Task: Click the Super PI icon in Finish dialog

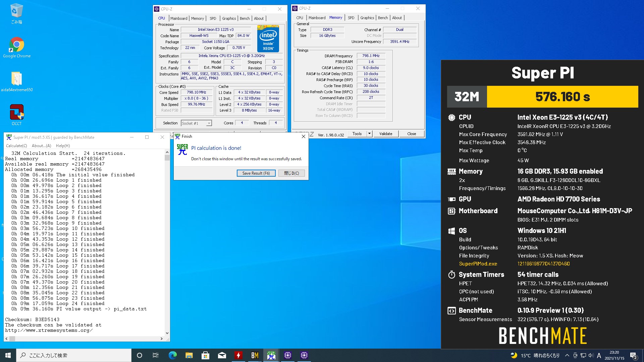Action: click(182, 149)
